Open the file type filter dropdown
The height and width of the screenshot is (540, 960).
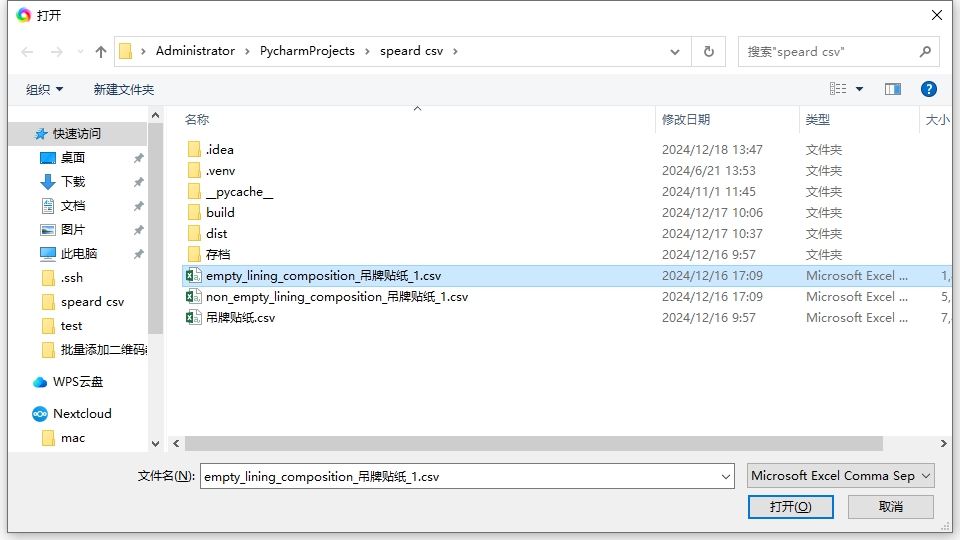tap(840, 476)
